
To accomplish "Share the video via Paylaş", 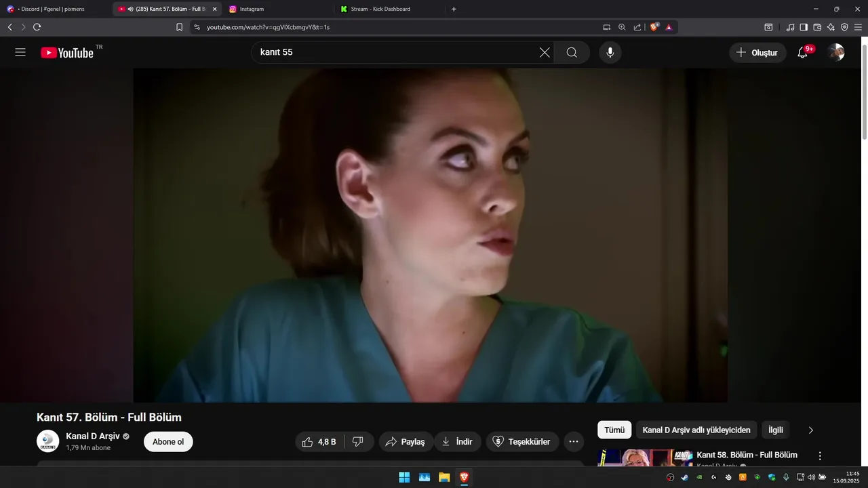I will [405, 442].
